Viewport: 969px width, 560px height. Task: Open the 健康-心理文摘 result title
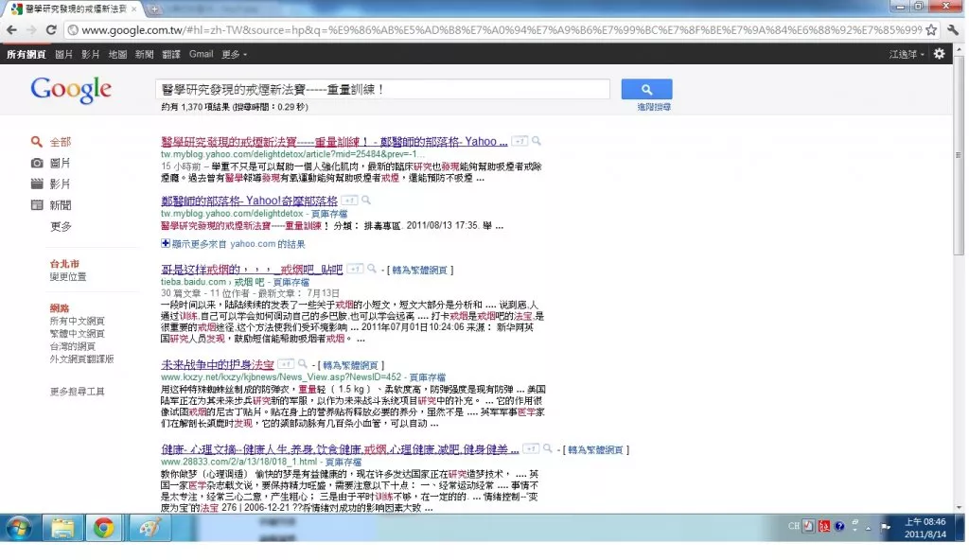tap(340, 449)
